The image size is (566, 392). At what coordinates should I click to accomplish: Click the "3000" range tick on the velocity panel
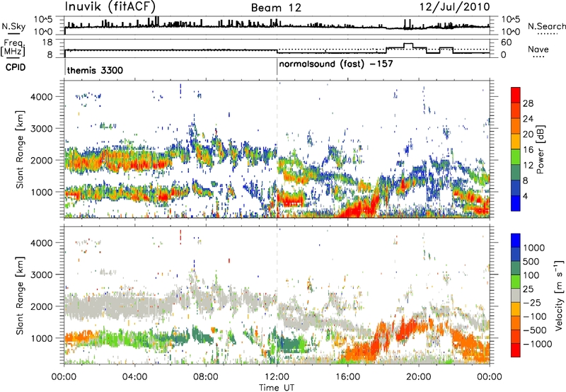coord(42,275)
